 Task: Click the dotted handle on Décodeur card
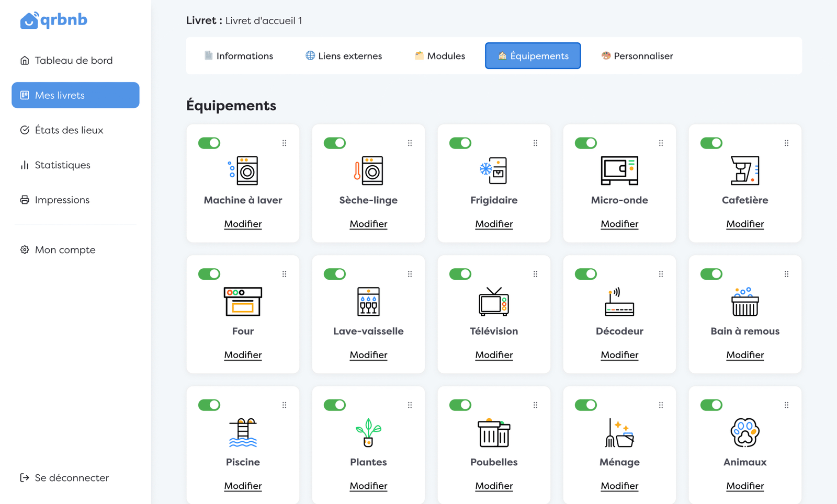(x=661, y=274)
